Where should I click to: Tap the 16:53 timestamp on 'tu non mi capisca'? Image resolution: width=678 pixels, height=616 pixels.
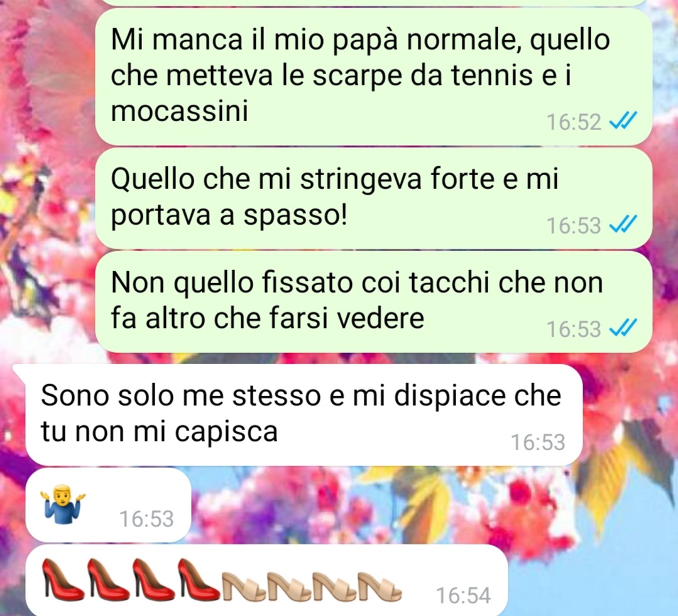click(x=538, y=442)
